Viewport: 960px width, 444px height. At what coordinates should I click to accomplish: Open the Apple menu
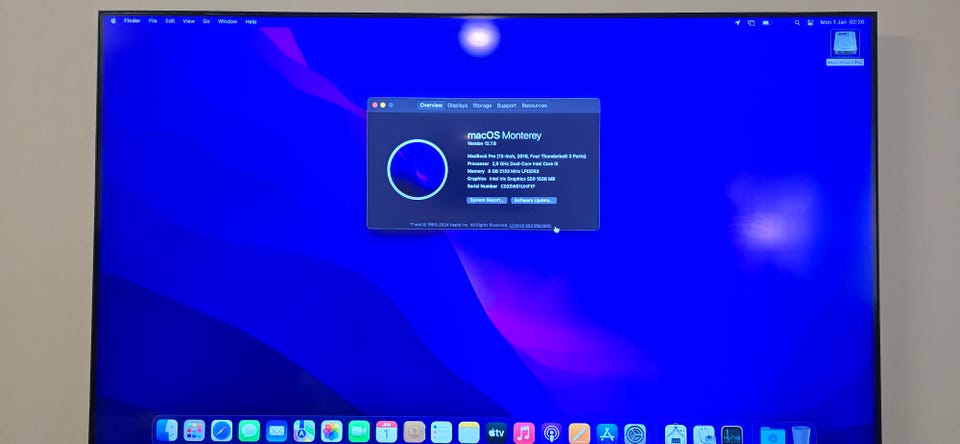tap(113, 20)
